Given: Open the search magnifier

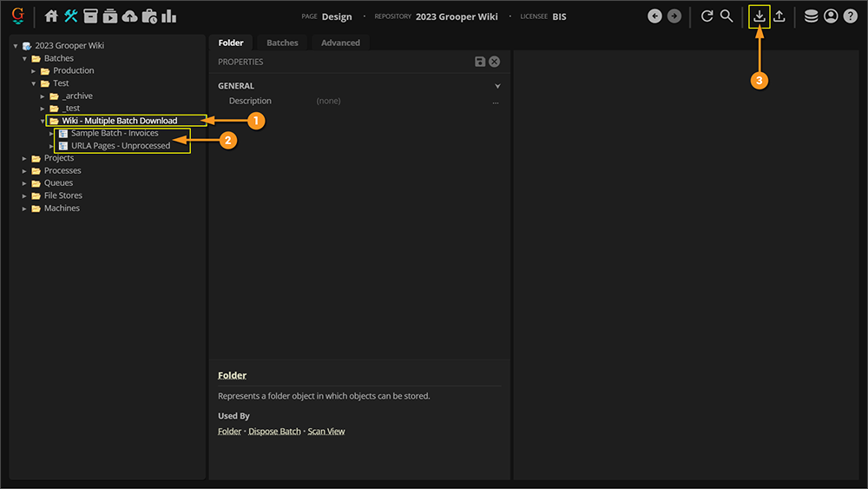Looking at the screenshot, I should pyautogui.click(x=727, y=16).
